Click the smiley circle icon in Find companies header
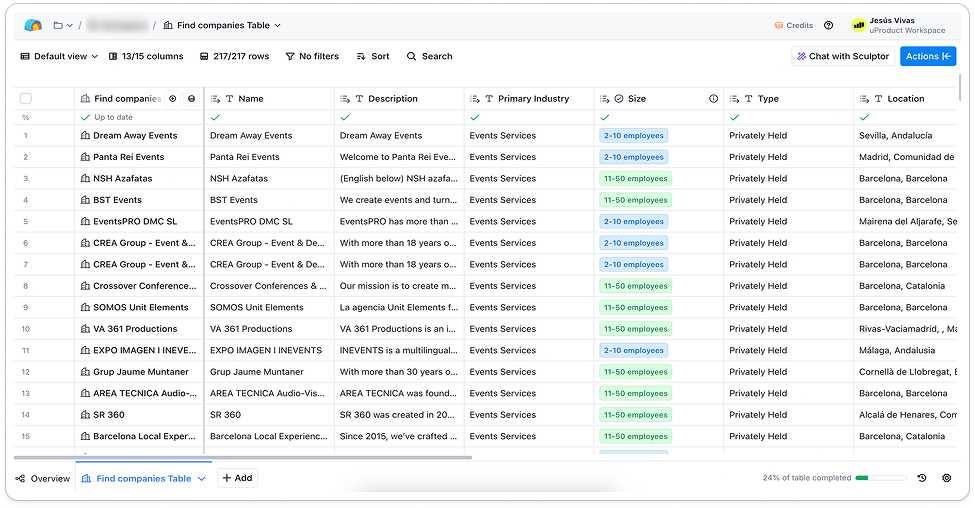The width and height of the screenshot is (975, 508). [192, 98]
